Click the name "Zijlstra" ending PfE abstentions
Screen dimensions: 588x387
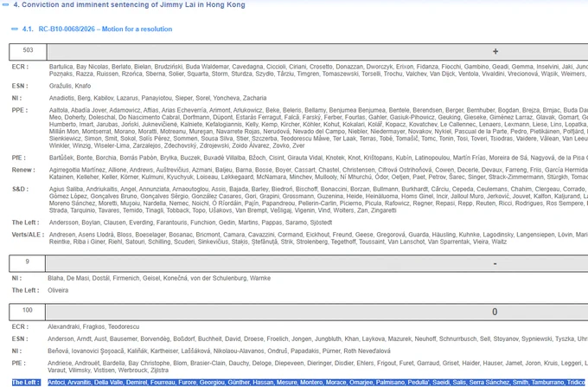(x=159, y=371)
